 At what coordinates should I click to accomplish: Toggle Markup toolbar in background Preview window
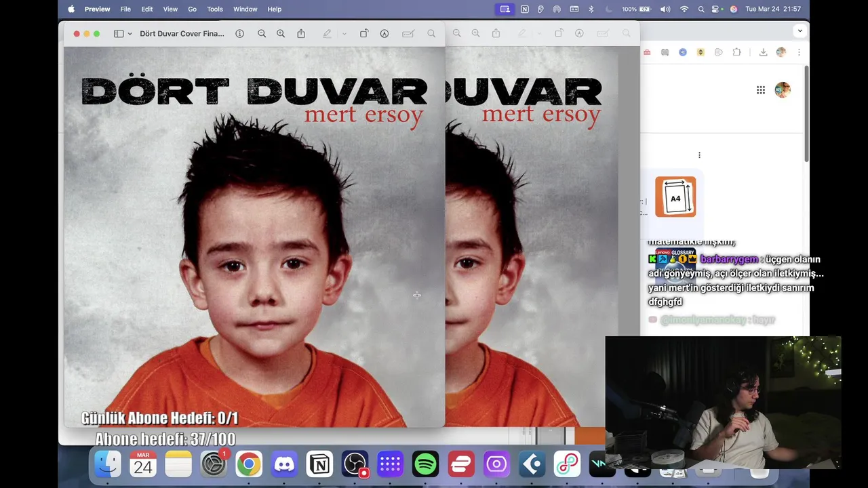(579, 33)
